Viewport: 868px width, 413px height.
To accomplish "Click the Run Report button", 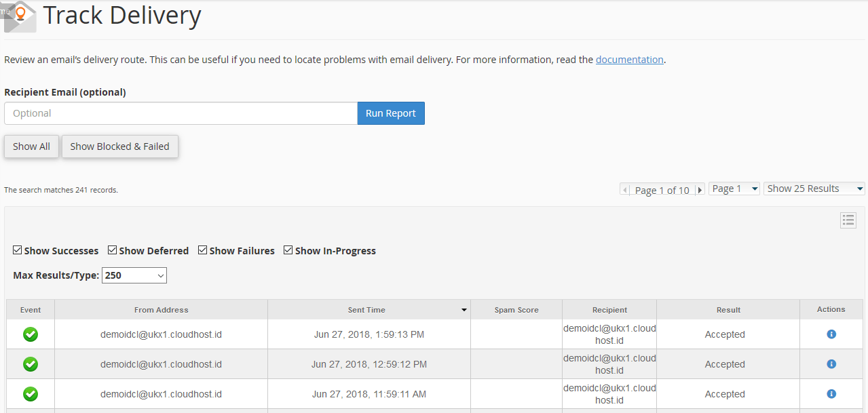I will pos(390,113).
